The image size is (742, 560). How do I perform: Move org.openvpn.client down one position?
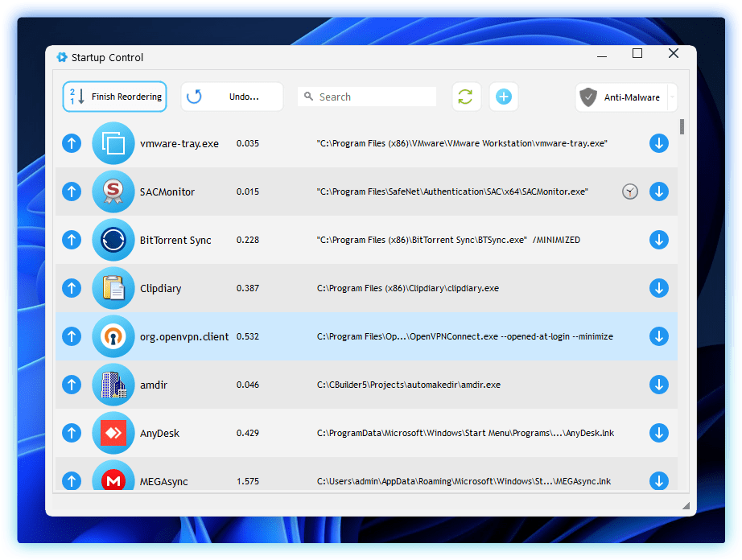point(658,336)
